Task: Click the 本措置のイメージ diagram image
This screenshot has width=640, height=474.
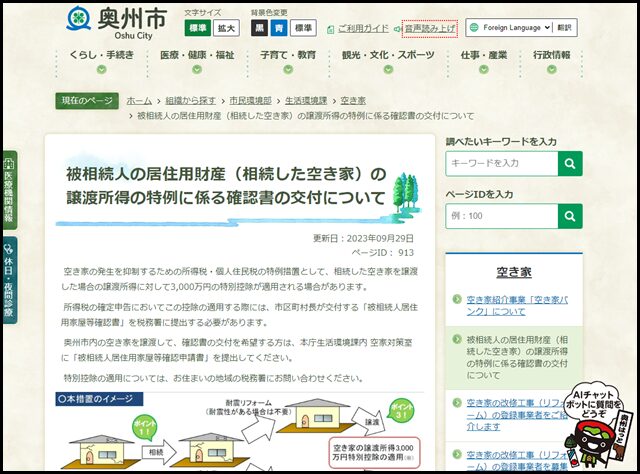Action: pos(239,431)
